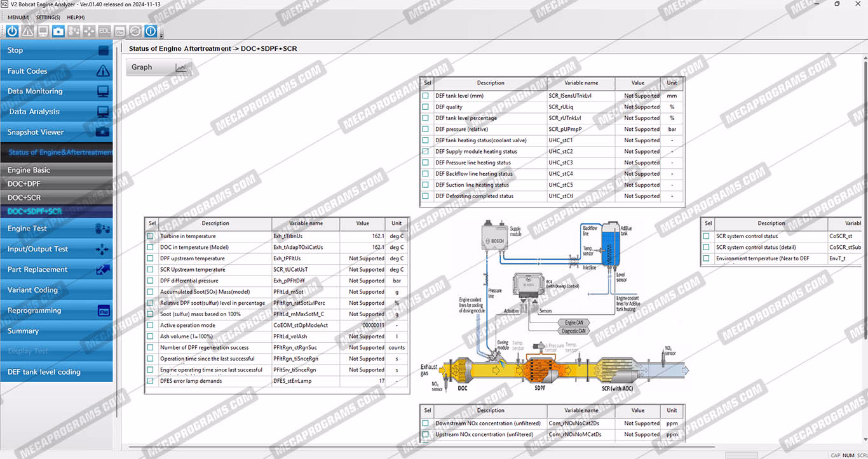The height and width of the screenshot is (459, 868).
Task: Click the gears icon beside Engine Test
Action: pyautogui.click(x=102, y=229)
